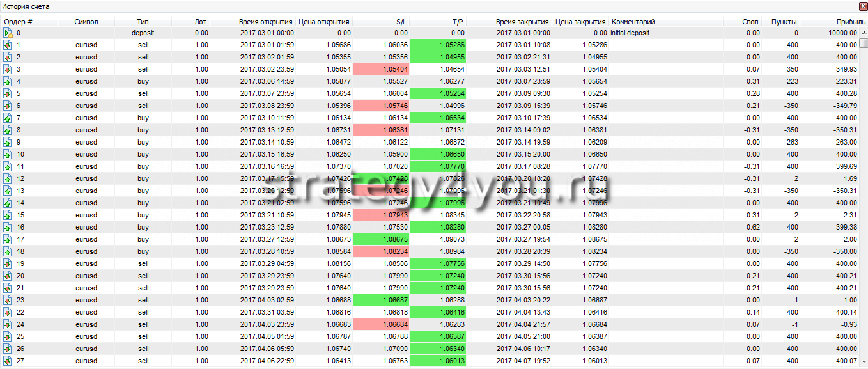Image resolution: width=868 pixels, height=369 pixels.
Task: Click the green S/L cell of order 17
Action: point(380,239)
